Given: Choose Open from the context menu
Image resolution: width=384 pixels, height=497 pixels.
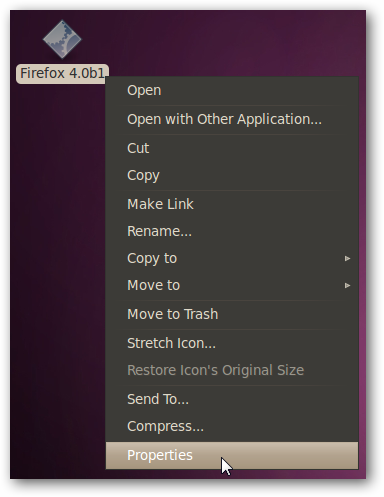Looking at the screenshot, I should coord(232,90).
